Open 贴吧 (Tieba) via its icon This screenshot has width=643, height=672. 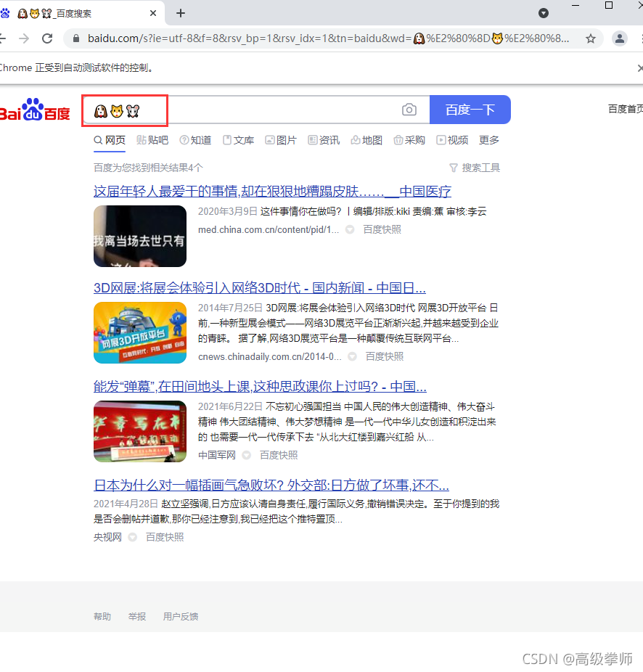pyautogui.click(x=142, y=139)
